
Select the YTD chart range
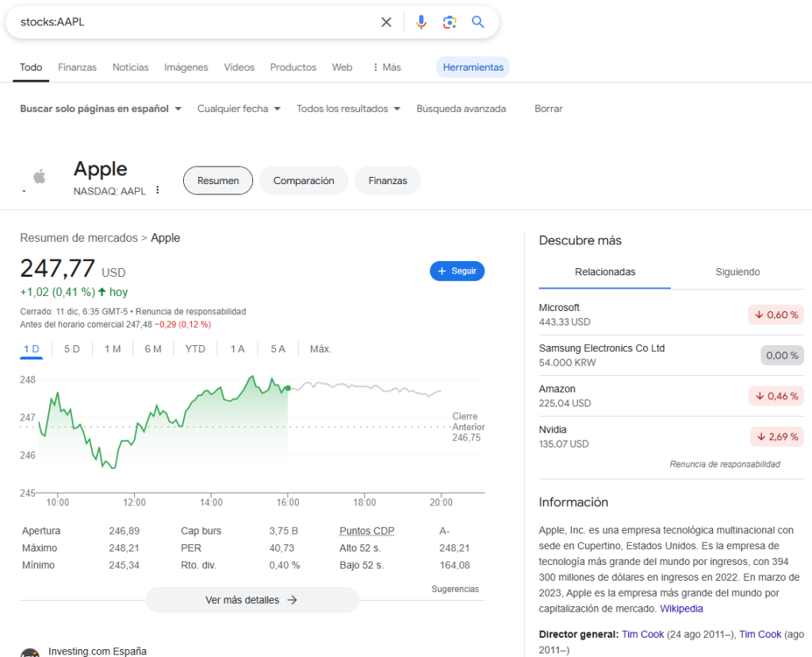point(195,349)
